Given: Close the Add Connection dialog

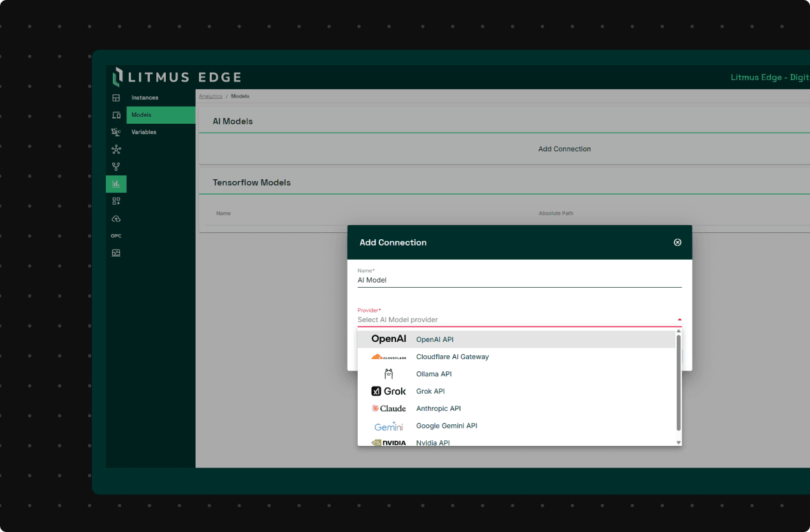Looking at the screenshot, I should coord(677,242).
